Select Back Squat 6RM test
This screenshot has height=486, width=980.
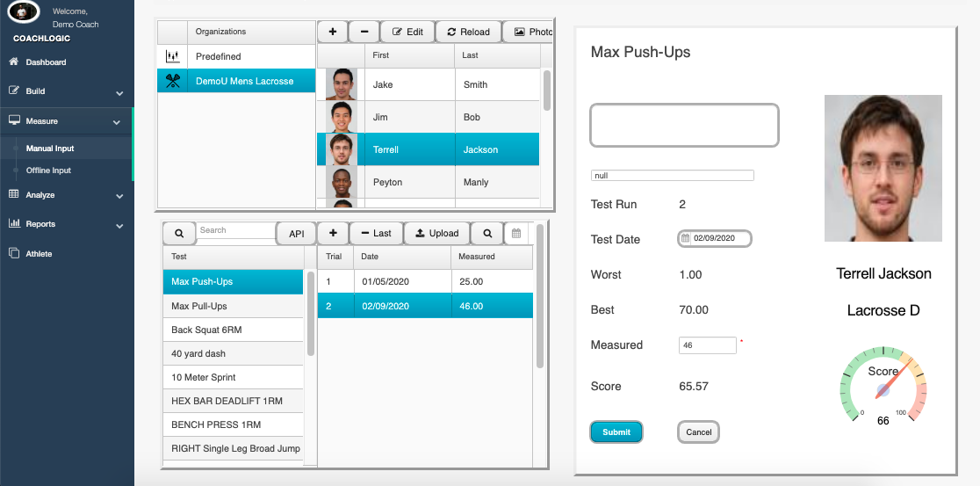[206, 330]
